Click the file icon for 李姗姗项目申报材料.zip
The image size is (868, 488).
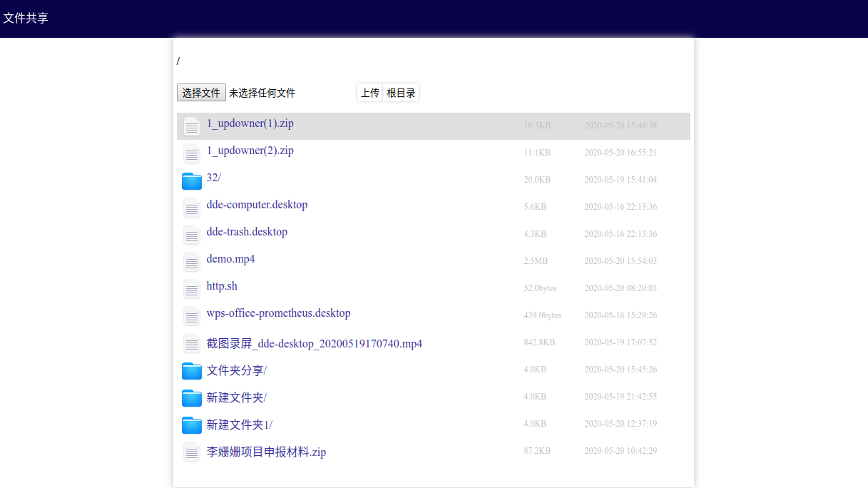tap(192, 452)
